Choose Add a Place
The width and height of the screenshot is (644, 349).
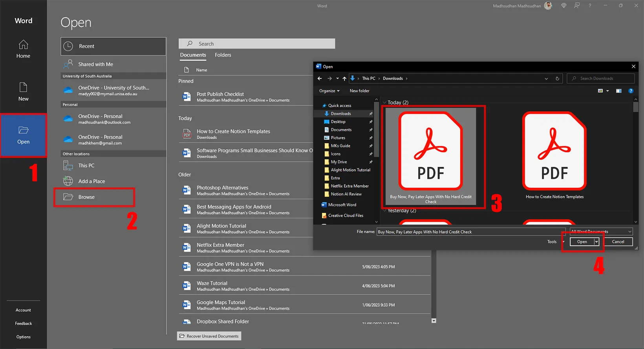[113, 181]
